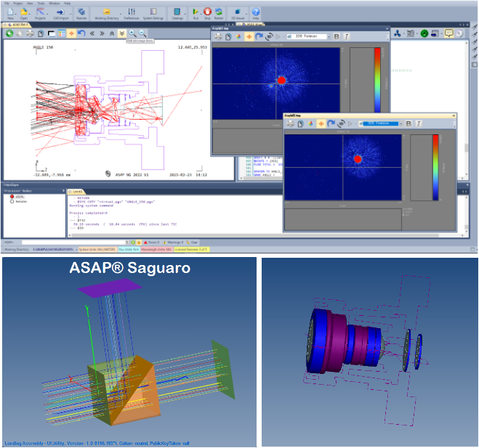The width and height of the screenshot is (479, 448).
Task: Shift plot range up with double chevron
Action: (112, 33)
